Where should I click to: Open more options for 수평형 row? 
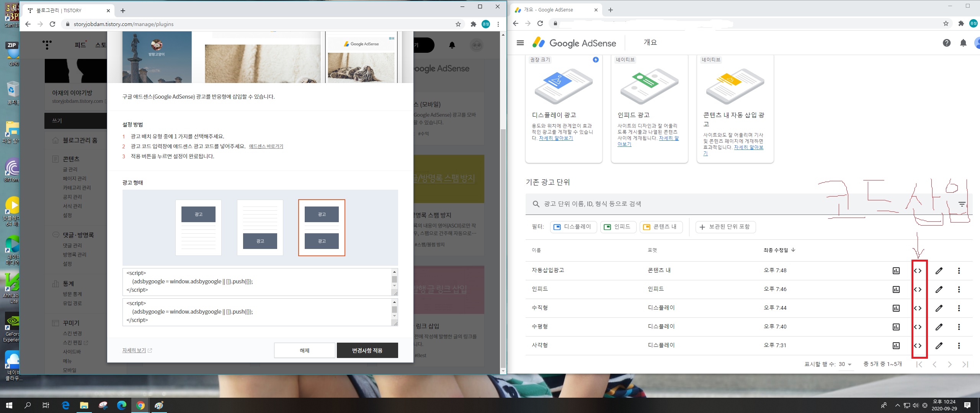click(959, 327)
